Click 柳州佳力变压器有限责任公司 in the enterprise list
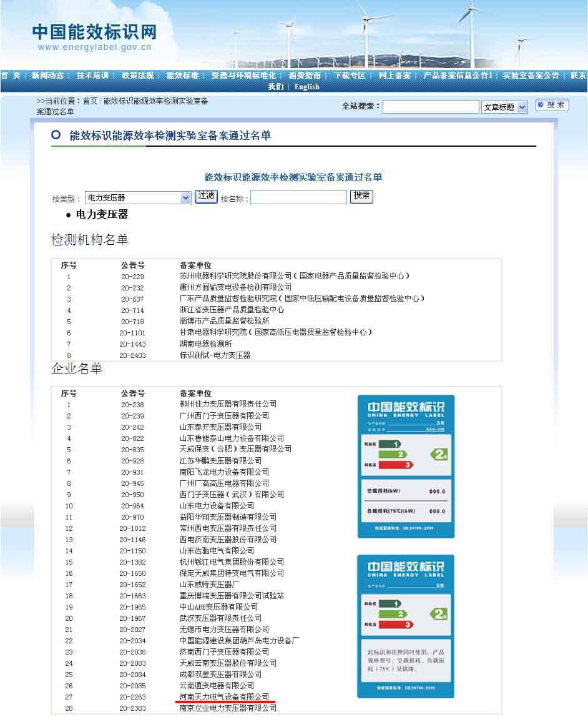This screenshot has width=588, height=717. tap(228, 404)
